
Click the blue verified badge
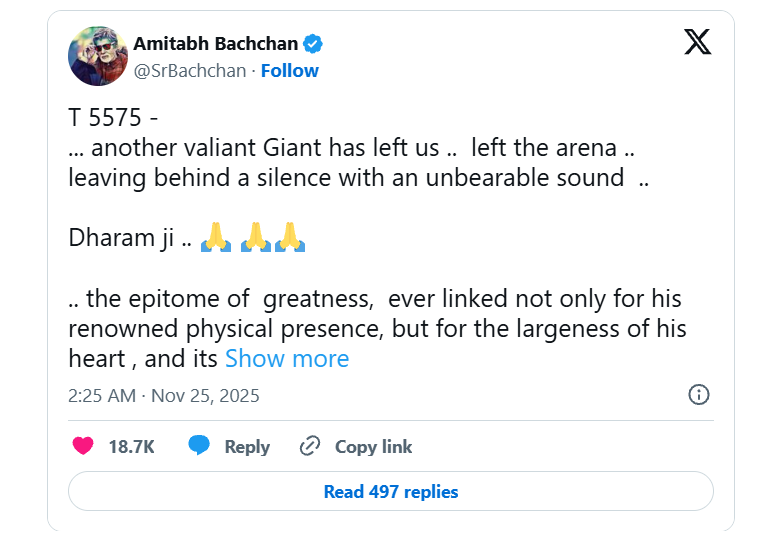(313, 44)
